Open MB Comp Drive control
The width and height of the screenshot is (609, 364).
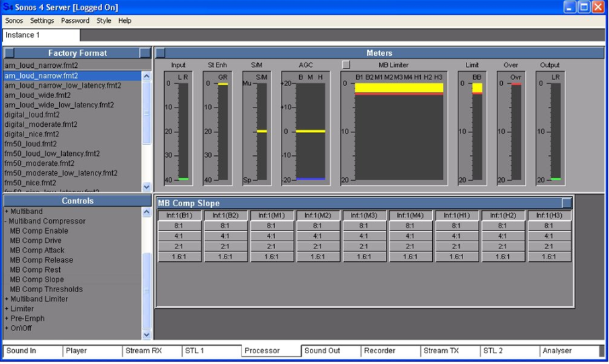(36, 240)
